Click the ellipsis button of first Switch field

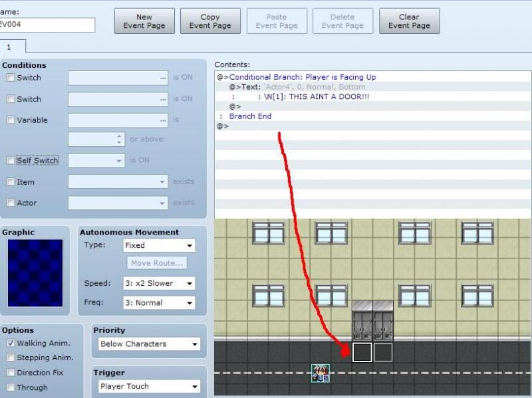tap(163, 78)
